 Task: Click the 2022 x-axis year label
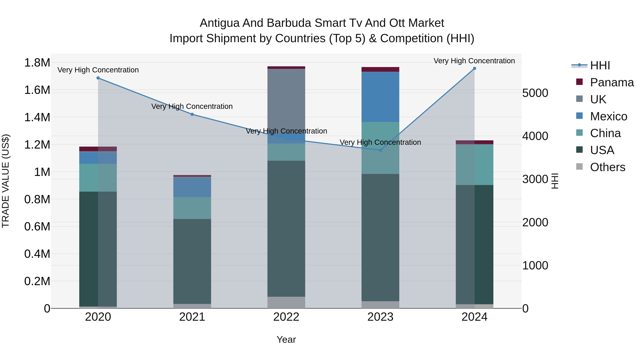tap(286, 317)
